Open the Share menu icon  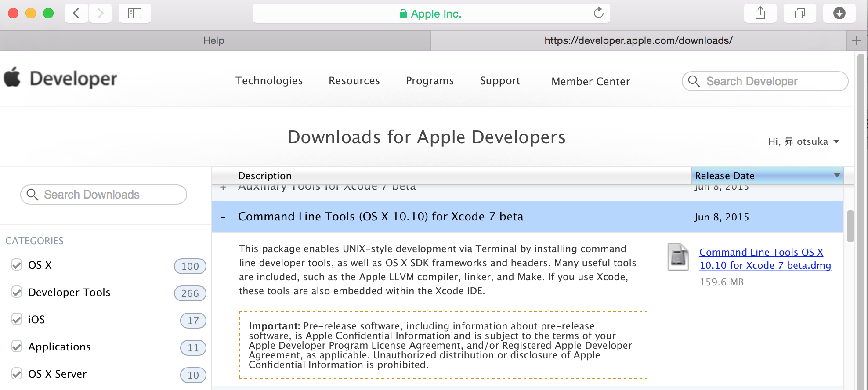pos(760,13)
